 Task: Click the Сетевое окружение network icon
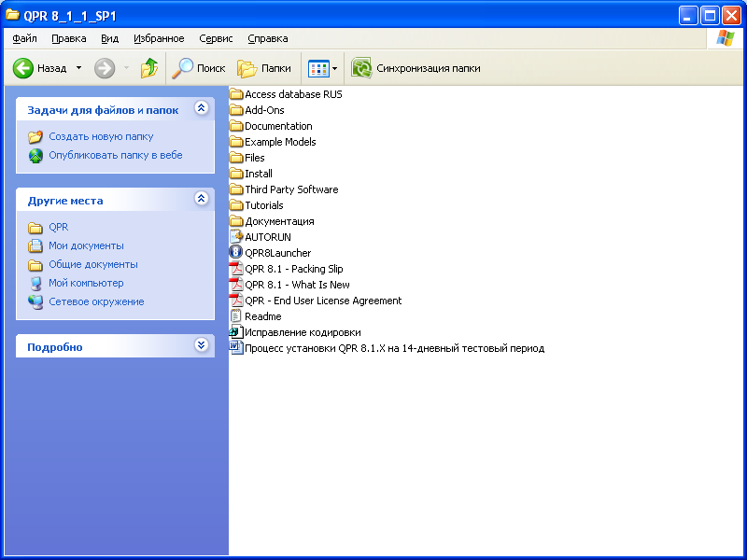(35, 301)
